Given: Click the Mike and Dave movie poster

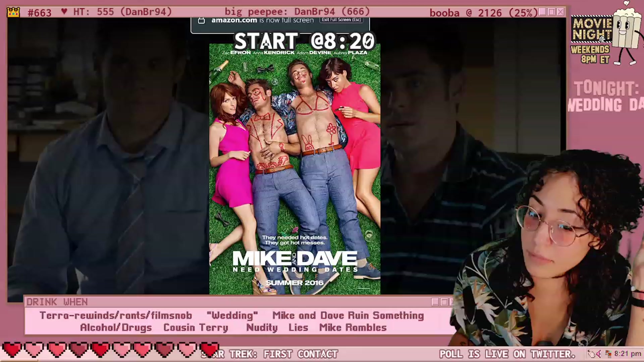Looking at the screenshot, I should point(295,169).
